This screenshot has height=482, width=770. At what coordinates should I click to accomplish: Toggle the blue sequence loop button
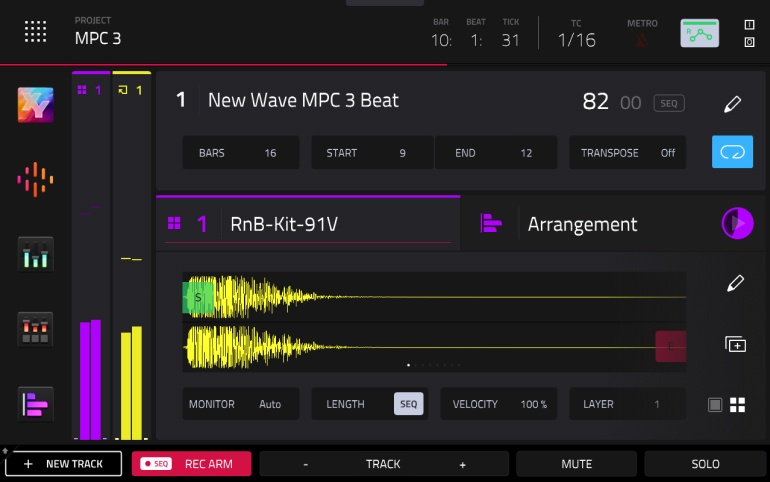732,152
